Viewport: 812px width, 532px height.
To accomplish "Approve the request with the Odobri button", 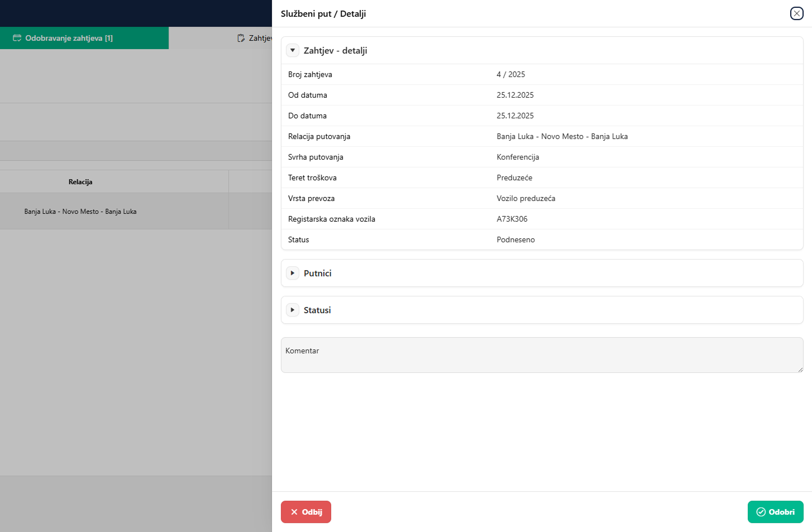I will (x=775, y=512).
